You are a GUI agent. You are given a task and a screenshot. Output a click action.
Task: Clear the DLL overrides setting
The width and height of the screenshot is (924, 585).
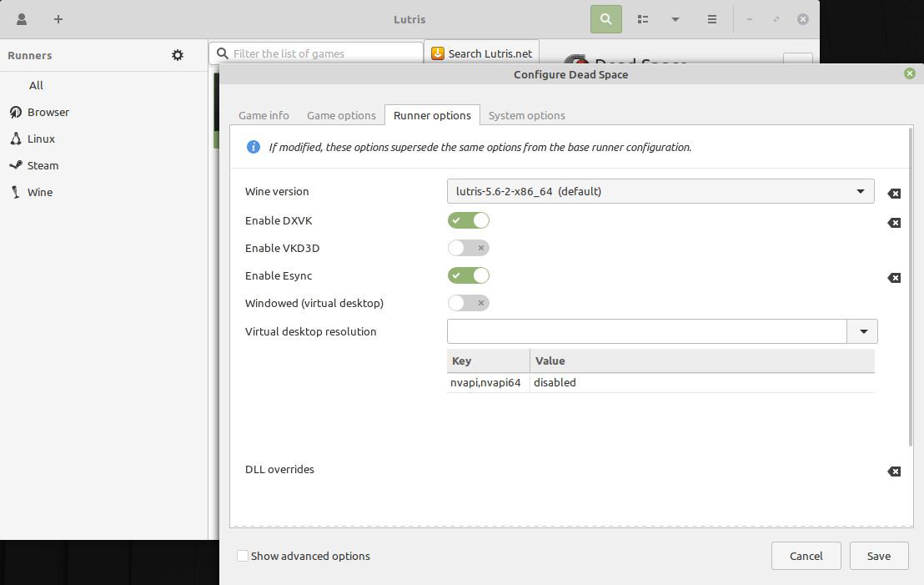coord(894,472)
